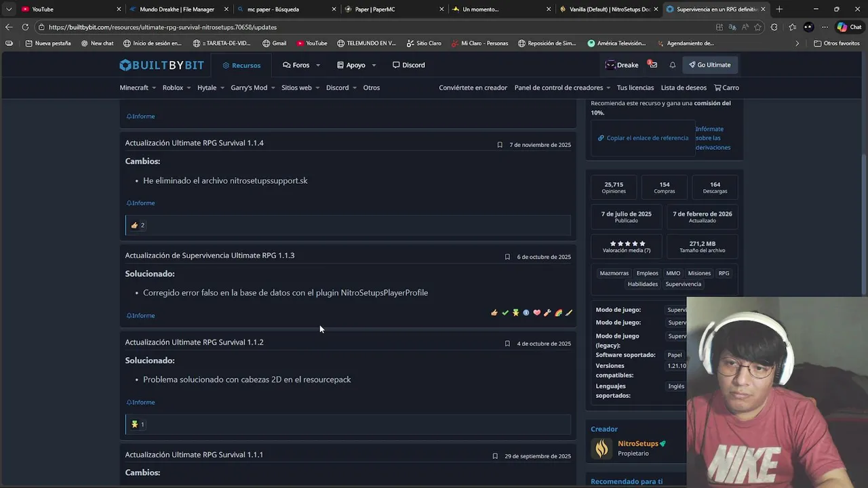The image size is (868, 488).
Task: Bookmark the 1.1.2 update from 4 de octubre
Action: click(x=507, y=344)
